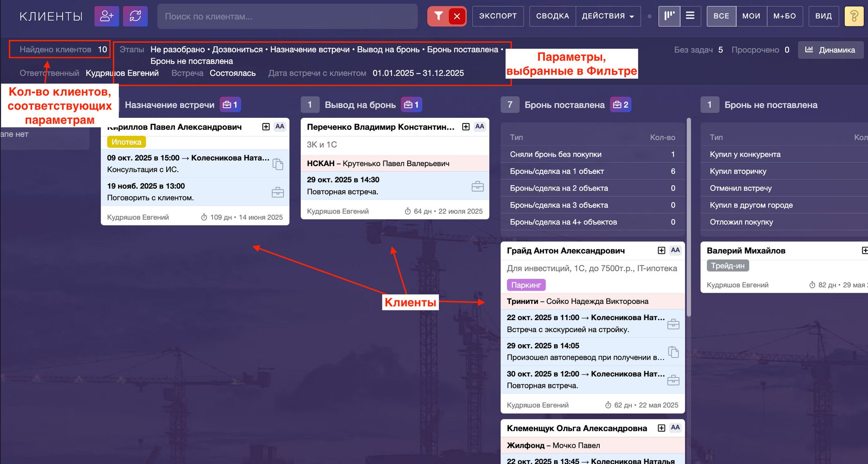Expand the Переченко Владимир card with plus
The height and width of the screenshot is (464, 868).
[466, 127]
